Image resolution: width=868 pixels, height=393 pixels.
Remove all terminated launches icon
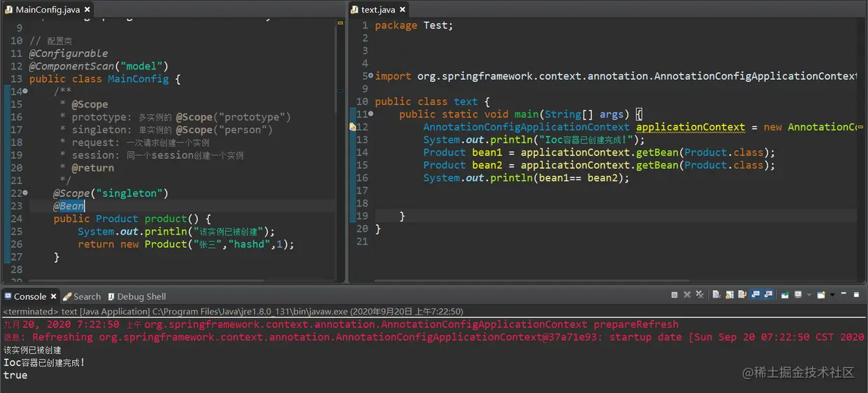[700, 295]
